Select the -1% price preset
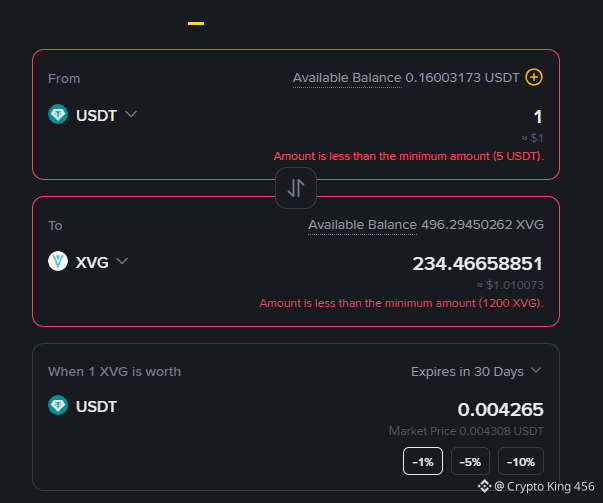The height and width of the screenshot is (503, 603). tap(423, 461)
